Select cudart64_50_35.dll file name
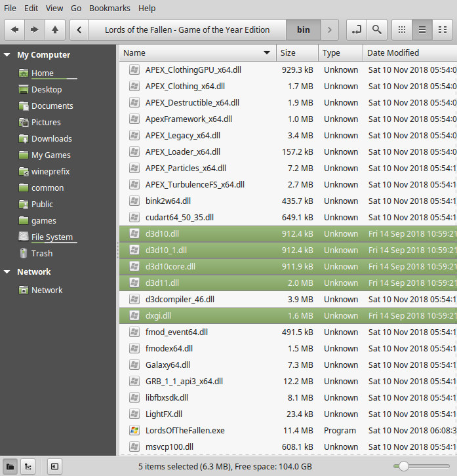The image size is (457, 476). [x=180, y=218]
